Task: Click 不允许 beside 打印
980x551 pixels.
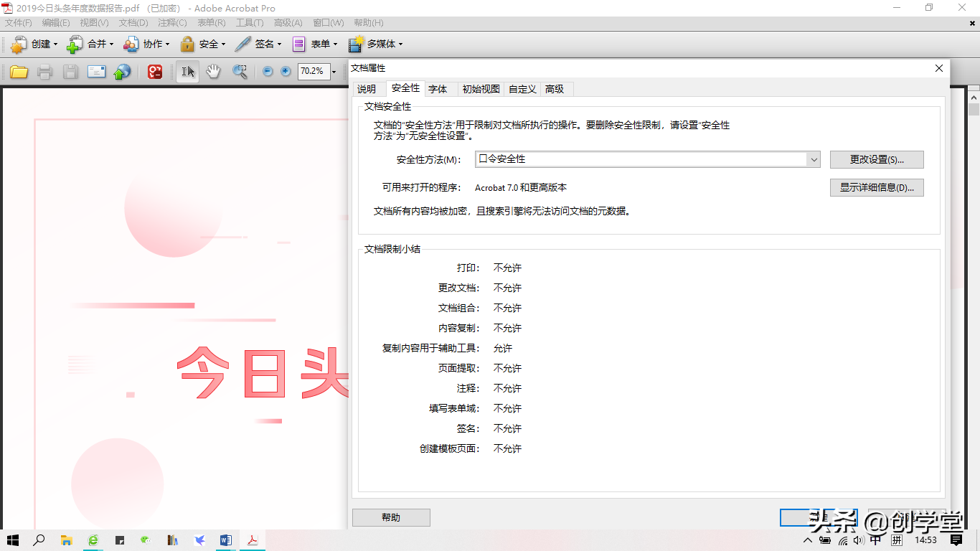Action: 507,268
